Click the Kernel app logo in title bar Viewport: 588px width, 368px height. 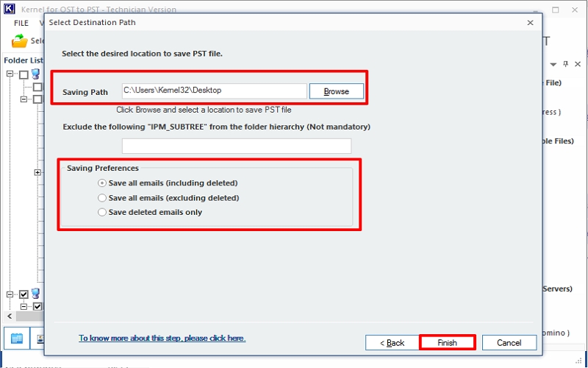coord(8,10)
